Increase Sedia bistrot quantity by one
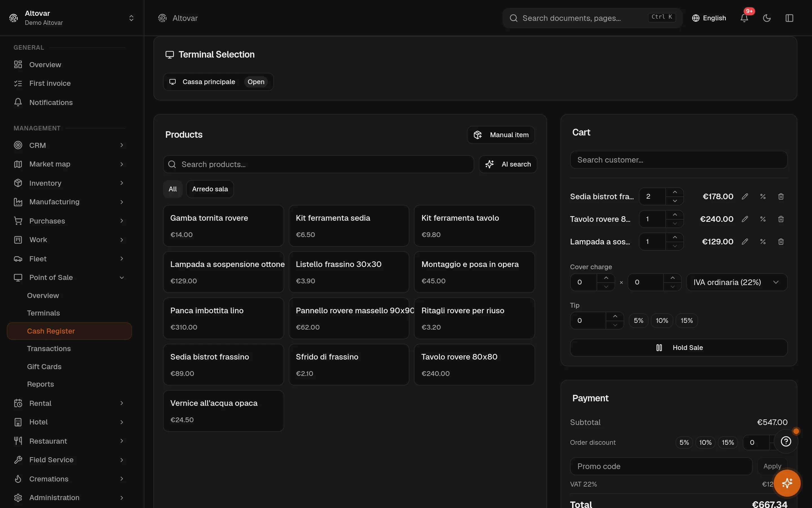The image size is (812, 508). tap(674, 192)
